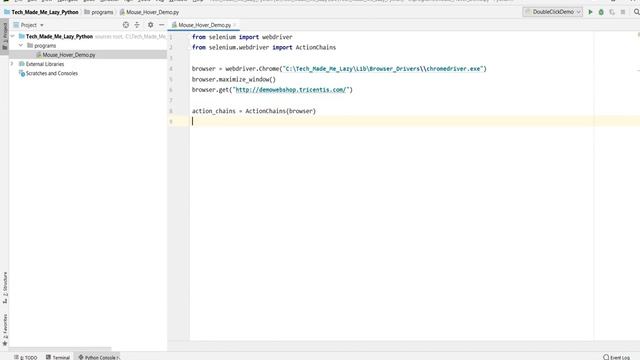Toggle the Project side tool window tab
Image resolution: width=640 pixels, height=360 pixels.
pyautogui.click(x=5, y=36)
